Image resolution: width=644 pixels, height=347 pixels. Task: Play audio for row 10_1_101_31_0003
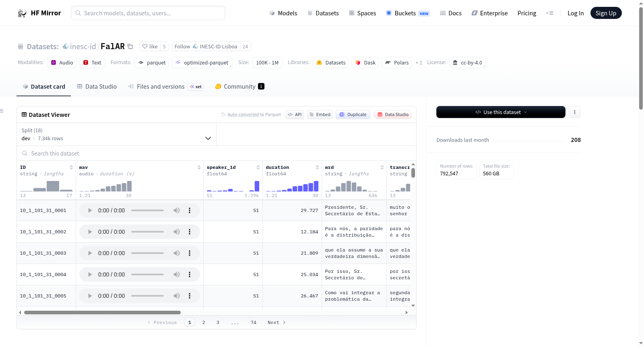click(x=90, y=253)
